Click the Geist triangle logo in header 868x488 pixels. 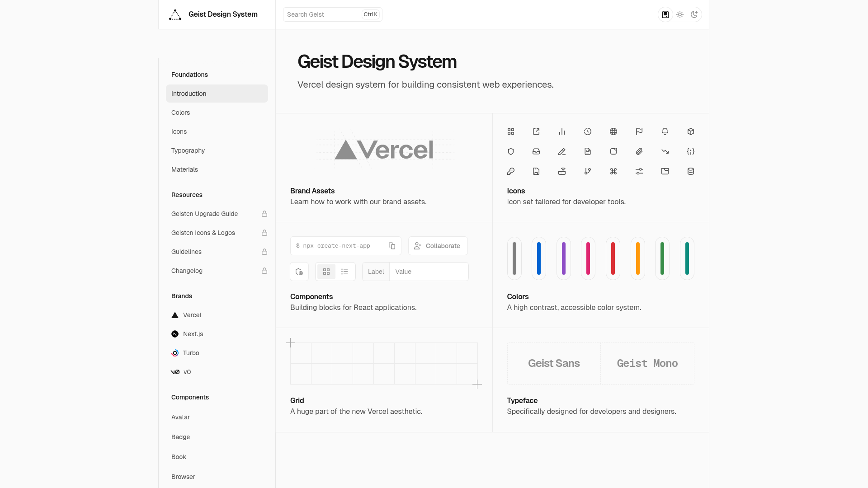pos(175,14)
